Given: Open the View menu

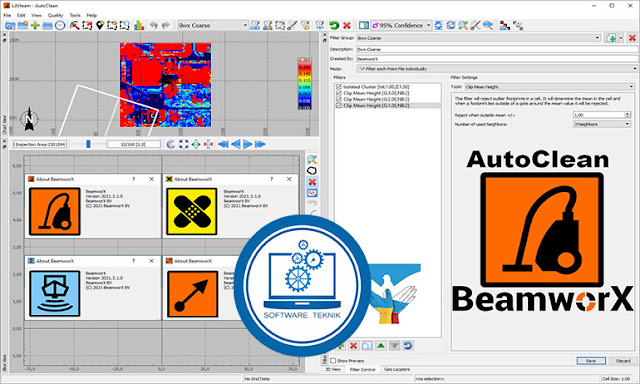Looking at the screenshot, I should (36, 15).
